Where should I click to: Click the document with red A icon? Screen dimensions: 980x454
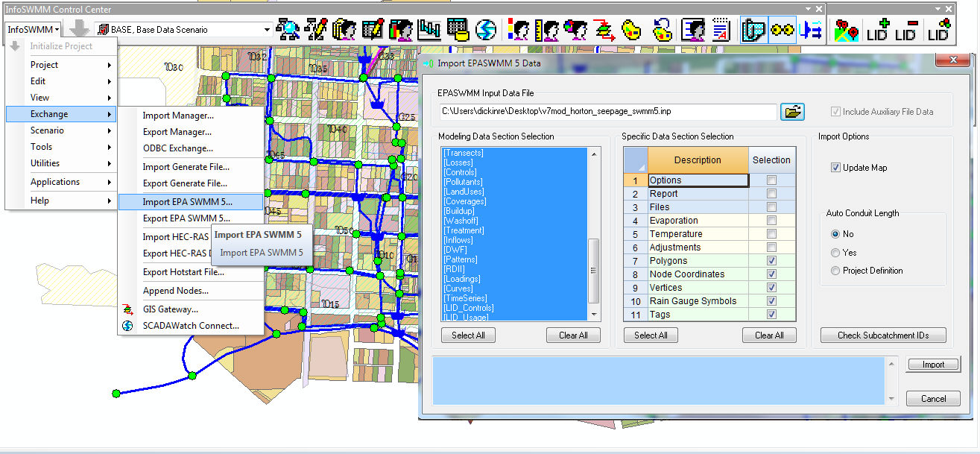pyautogui.click(x=721, y=30)
